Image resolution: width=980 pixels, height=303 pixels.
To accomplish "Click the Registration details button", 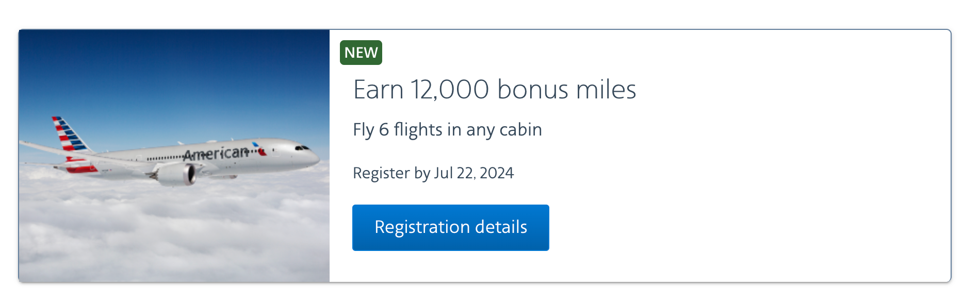I will (x=450, y=227).
